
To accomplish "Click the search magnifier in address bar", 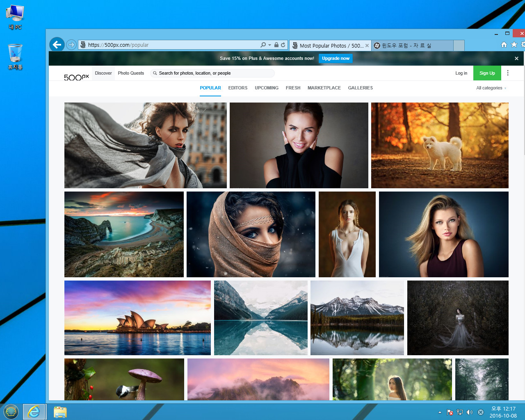I will tap(263, 45).
